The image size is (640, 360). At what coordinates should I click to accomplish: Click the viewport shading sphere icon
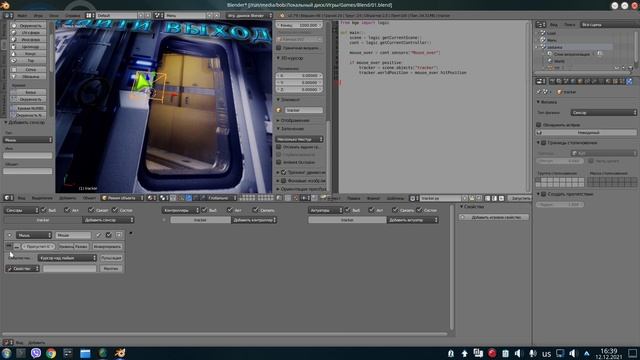tap(151, 198)
